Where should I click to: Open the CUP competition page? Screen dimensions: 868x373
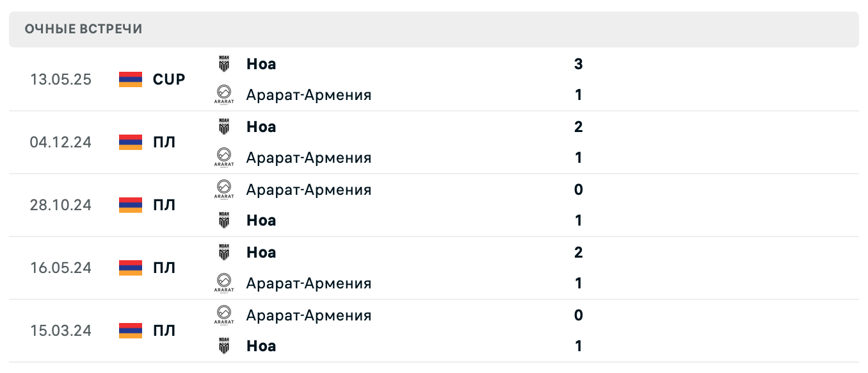[x=168, y=79]
